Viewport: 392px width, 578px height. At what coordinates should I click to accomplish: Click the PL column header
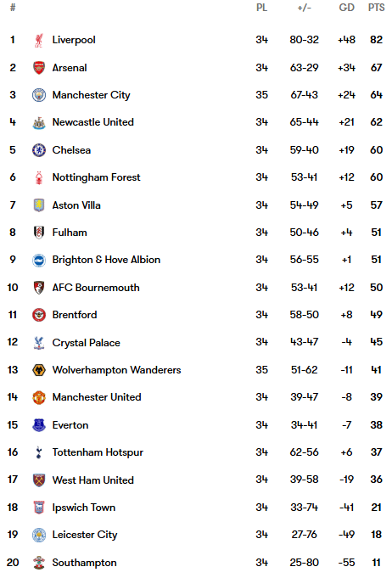pos(261,8)
